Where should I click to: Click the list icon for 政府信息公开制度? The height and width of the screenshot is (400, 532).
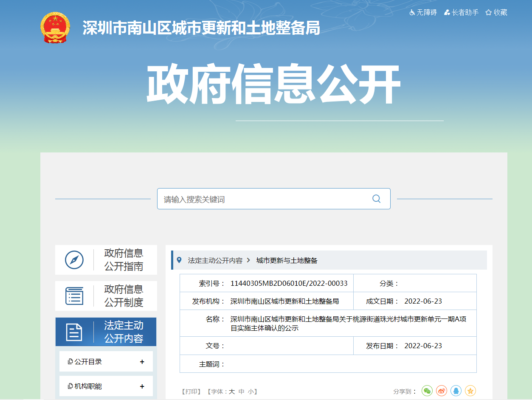[74, 296]
